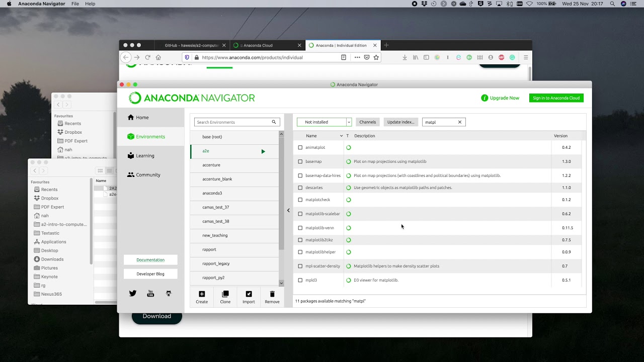Tick the descartes package checkbox
The image size is (644, 362).
tap(300, 188)
